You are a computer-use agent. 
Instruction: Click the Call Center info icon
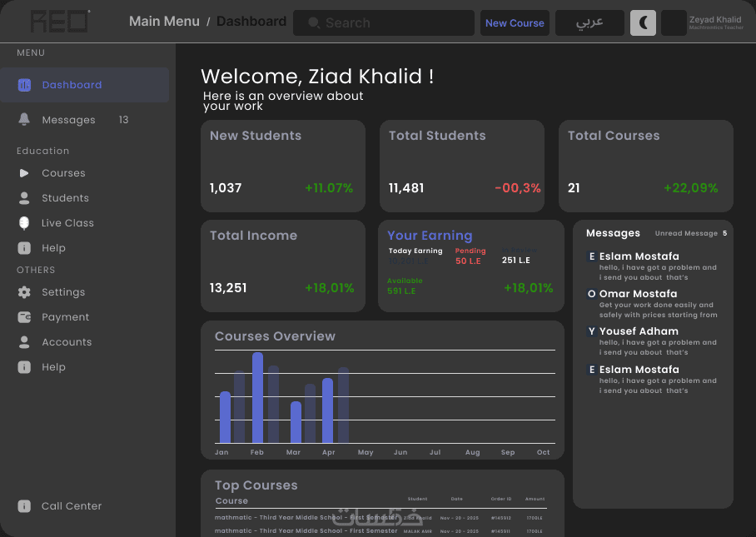24,506
